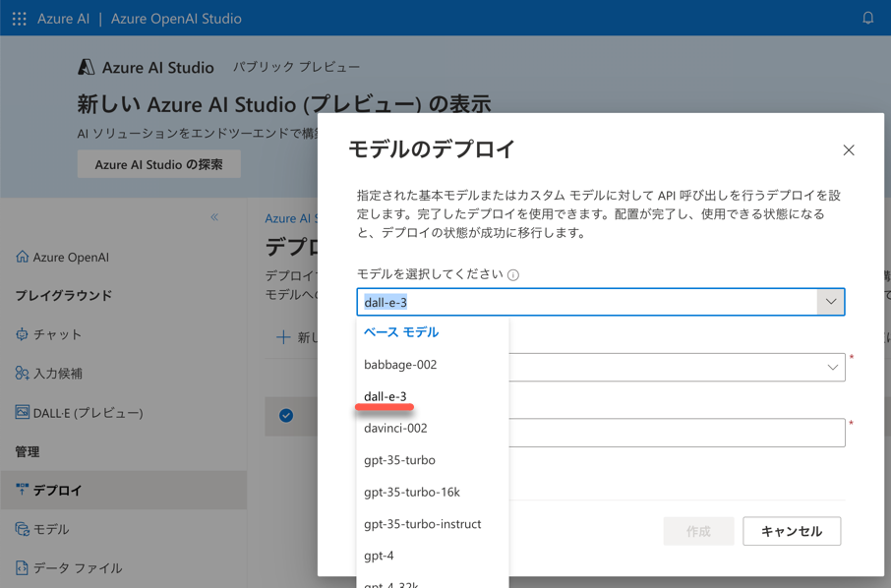Screen dimensions: 891x588
Task: Expand the second dropdown below model selector
Action: point(832,367)
